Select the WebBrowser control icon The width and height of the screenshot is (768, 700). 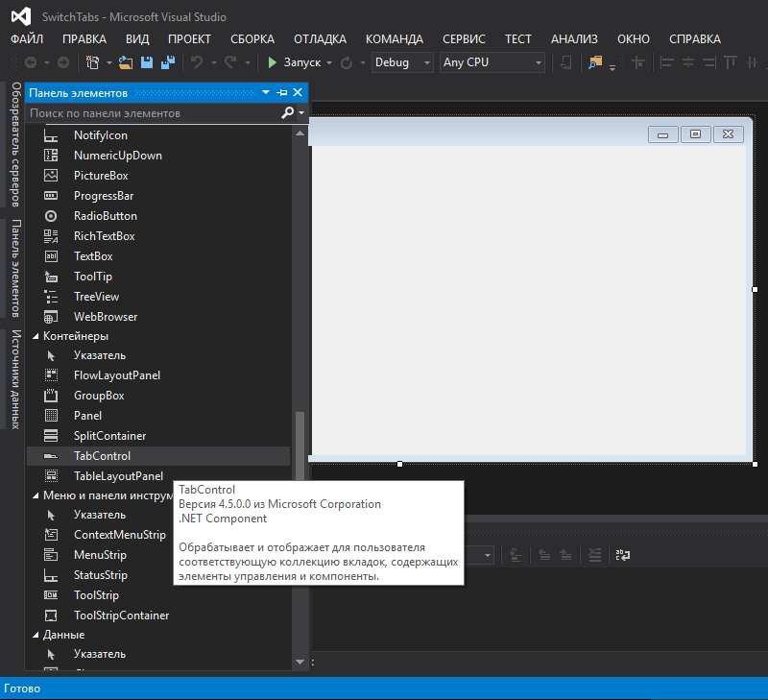[x=51, y=317]
